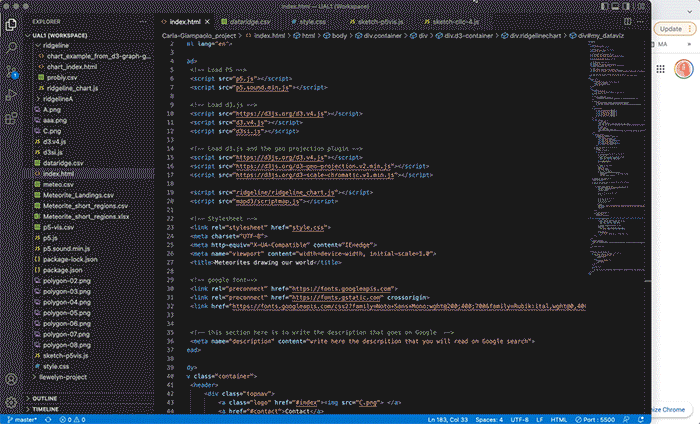Expand the ridgelineA folder
Screen dimensions: 700x424
(59, 99)
